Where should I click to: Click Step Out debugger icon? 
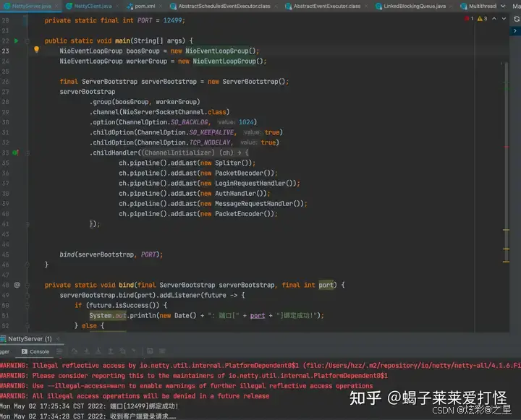(111, 351)
